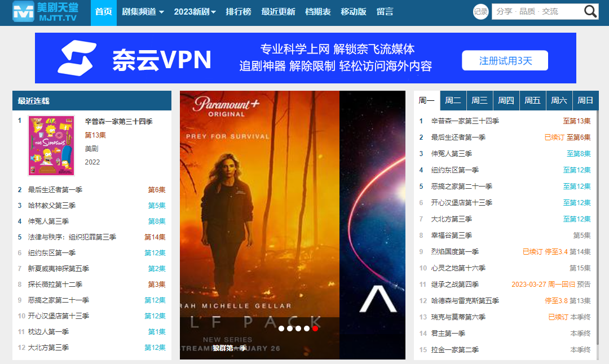
Task: Click the third carousel dot indicator
Action: point(298,329)
